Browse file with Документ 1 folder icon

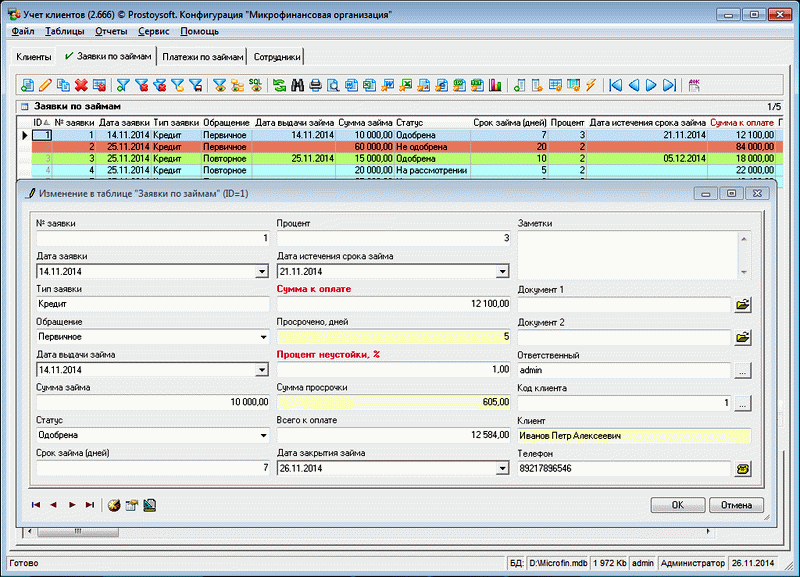(x=742, y=304)
